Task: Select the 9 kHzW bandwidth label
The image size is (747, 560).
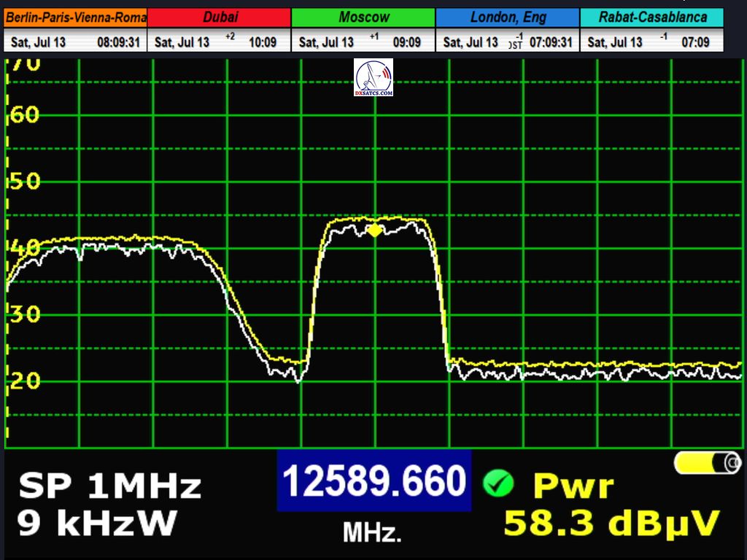Action: tap(97, 523)
